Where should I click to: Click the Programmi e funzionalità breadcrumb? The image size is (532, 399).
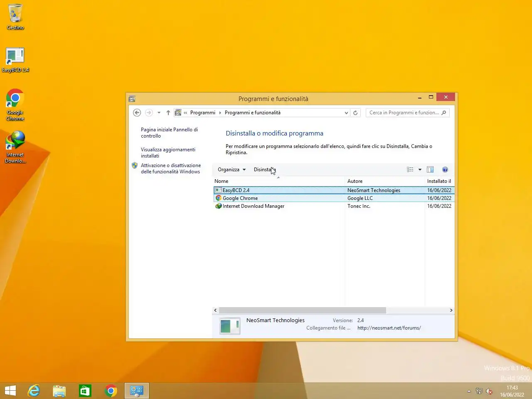pyautogui.click(x=253, y=113)
